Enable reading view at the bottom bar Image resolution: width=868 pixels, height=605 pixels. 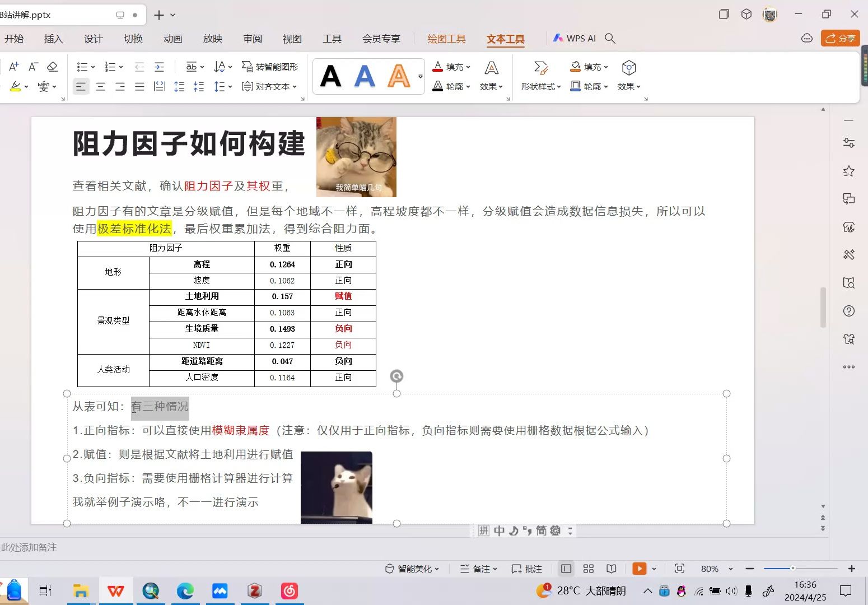coord(611,569)
